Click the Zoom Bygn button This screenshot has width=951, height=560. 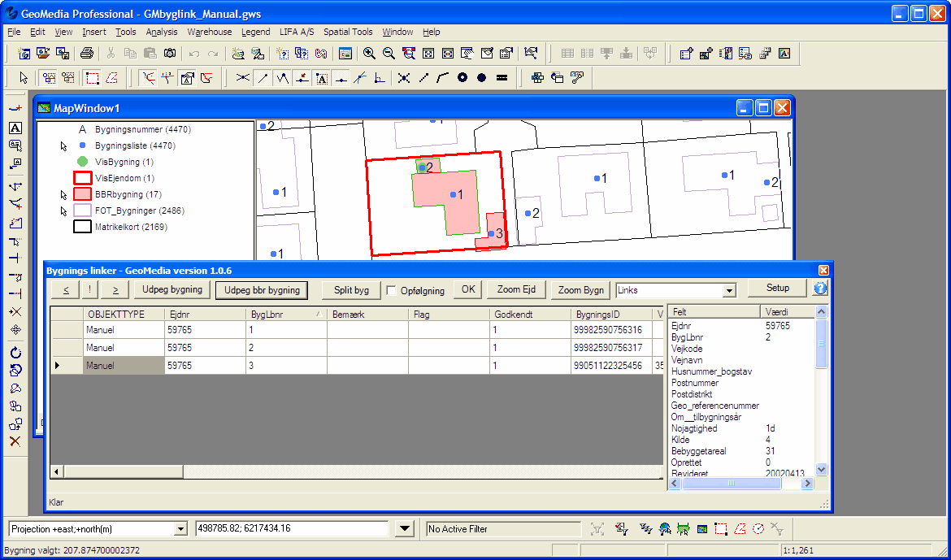(x=580, y=290)
